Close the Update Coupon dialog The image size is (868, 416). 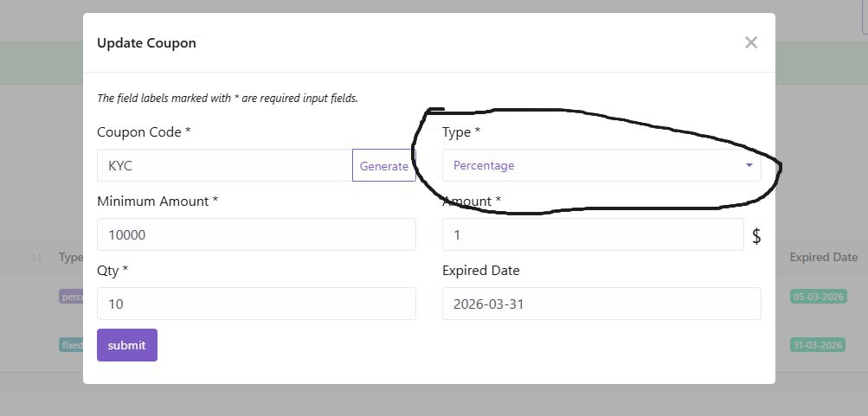(750, 42)
